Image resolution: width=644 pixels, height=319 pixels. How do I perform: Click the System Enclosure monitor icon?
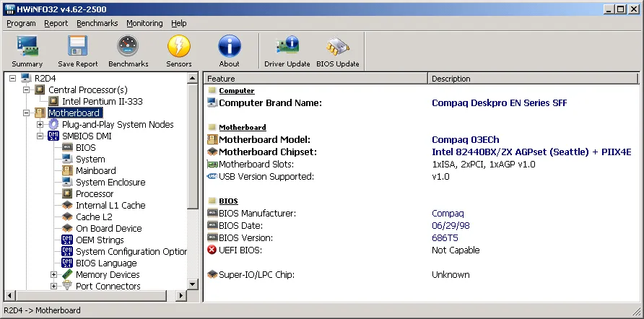click(67, 182)
